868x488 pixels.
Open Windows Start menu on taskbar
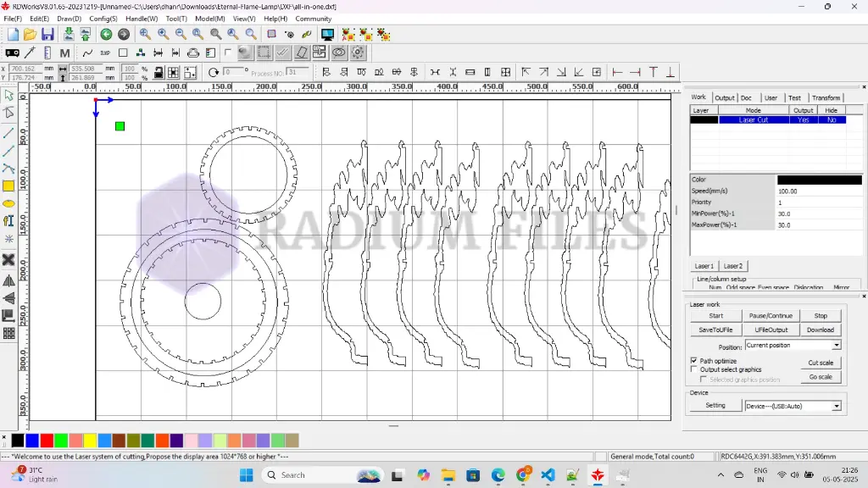click(247, 475)
